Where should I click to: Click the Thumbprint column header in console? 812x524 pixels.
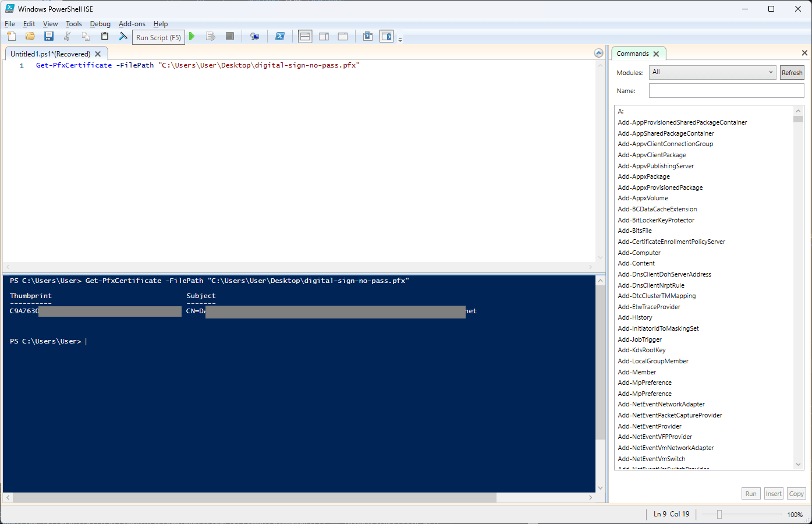(x=31, y=296)
